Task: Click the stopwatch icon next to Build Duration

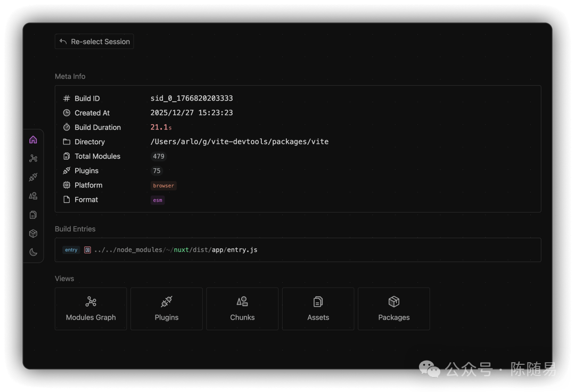Action: pos(67,127)
